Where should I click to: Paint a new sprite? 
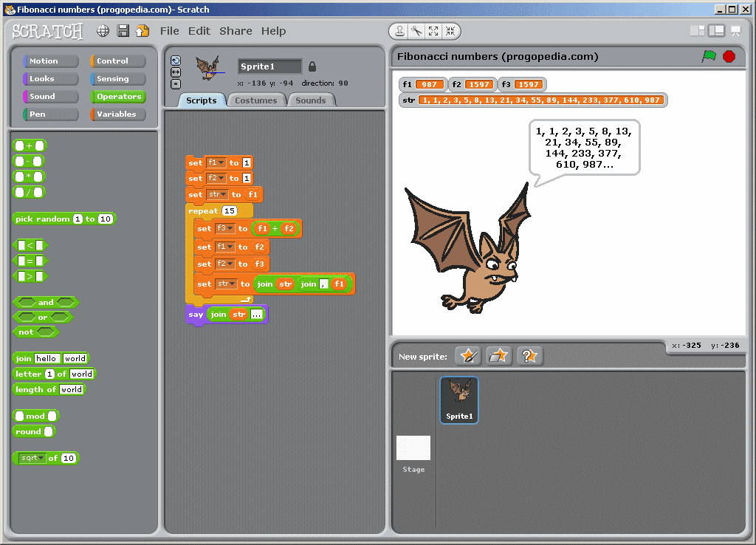coord(467,355)
